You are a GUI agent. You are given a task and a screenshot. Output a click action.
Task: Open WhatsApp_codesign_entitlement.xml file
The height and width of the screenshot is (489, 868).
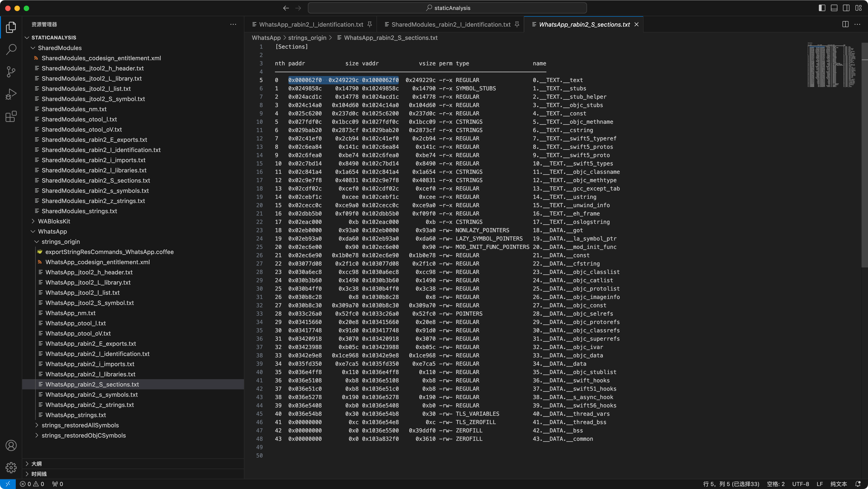point(133,262)
